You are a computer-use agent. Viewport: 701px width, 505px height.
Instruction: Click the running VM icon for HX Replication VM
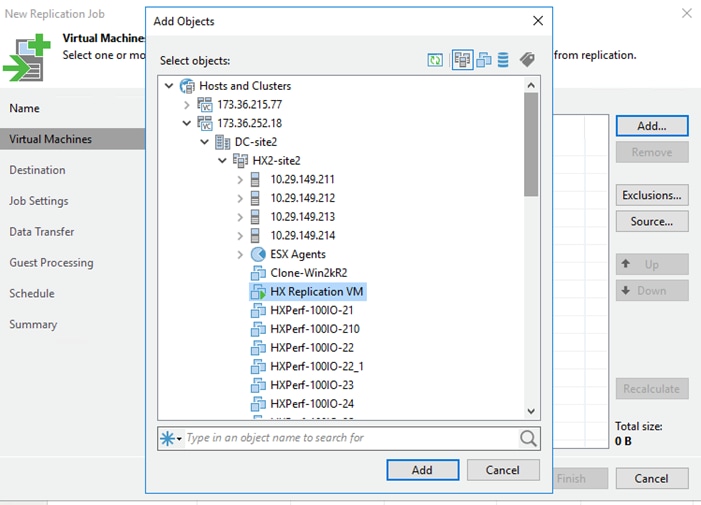pos(258,292)
